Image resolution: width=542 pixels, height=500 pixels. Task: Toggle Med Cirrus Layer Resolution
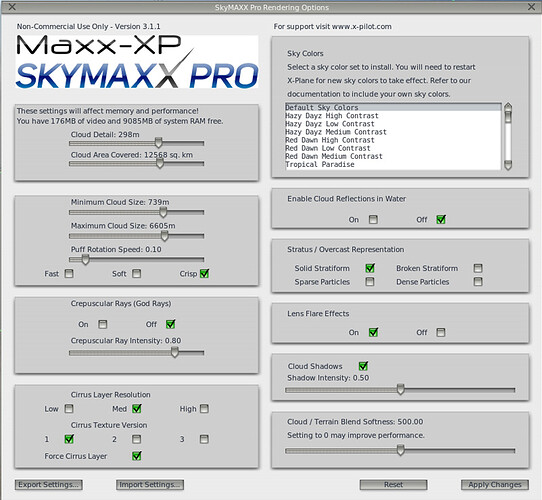click(x=137, y=409)
